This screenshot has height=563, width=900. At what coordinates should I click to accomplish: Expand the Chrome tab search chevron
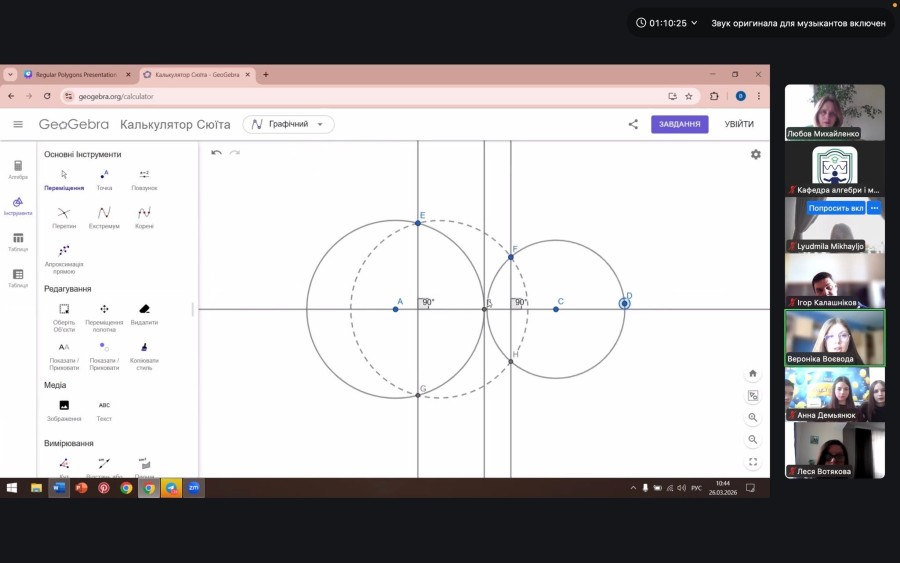click(10, 75)
